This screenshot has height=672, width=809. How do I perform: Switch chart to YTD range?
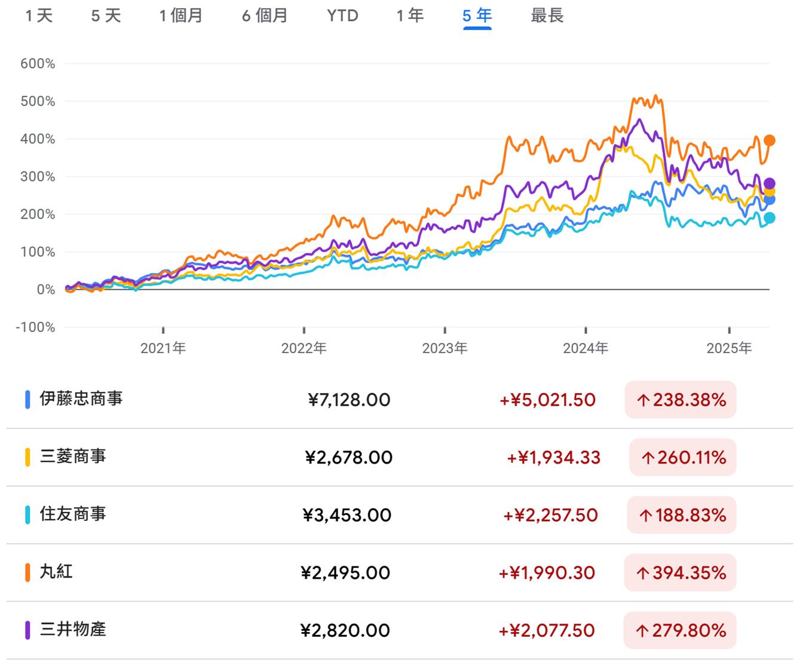pyautogui.click(x=342, y=16)
